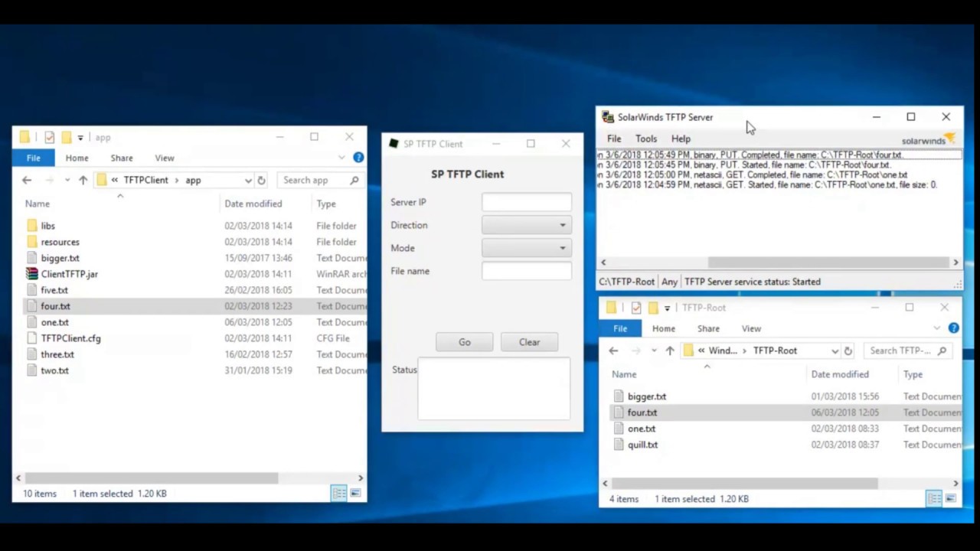Select the TFTPClient.cfg file icon

click(31, 338)
